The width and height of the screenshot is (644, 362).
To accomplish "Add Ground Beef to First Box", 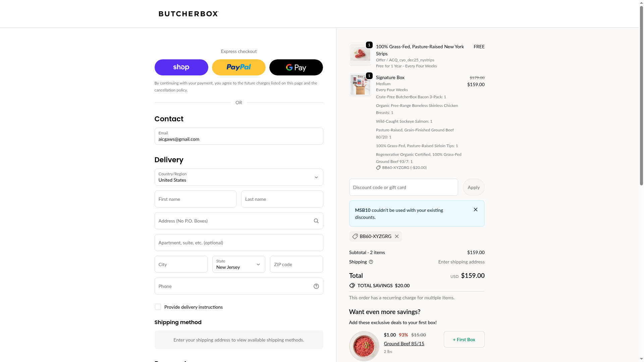I will (464, 340).
